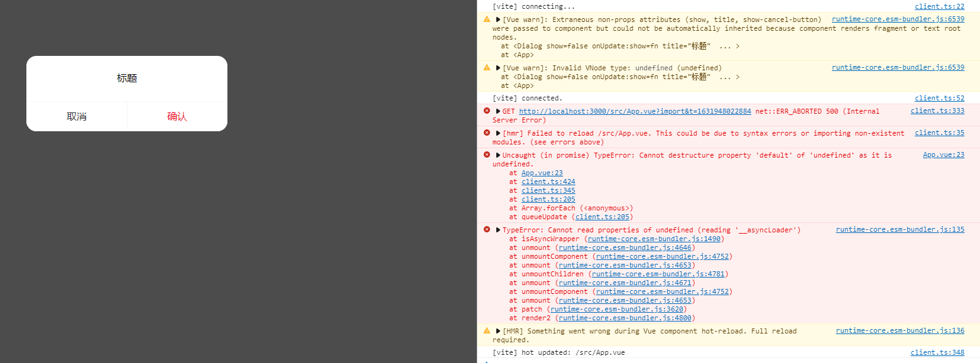Click the warning icon beside the Invalid VNode warning

point(487,67)
